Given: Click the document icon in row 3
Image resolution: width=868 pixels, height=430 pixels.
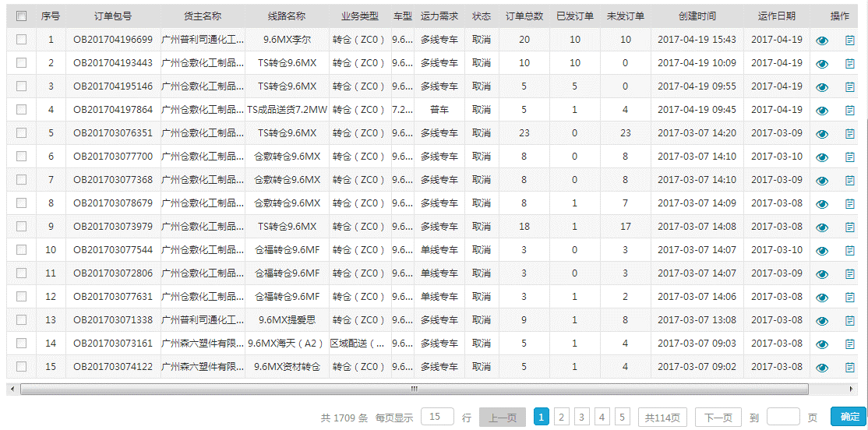Looking at the screenshot, I should point(850,87).
